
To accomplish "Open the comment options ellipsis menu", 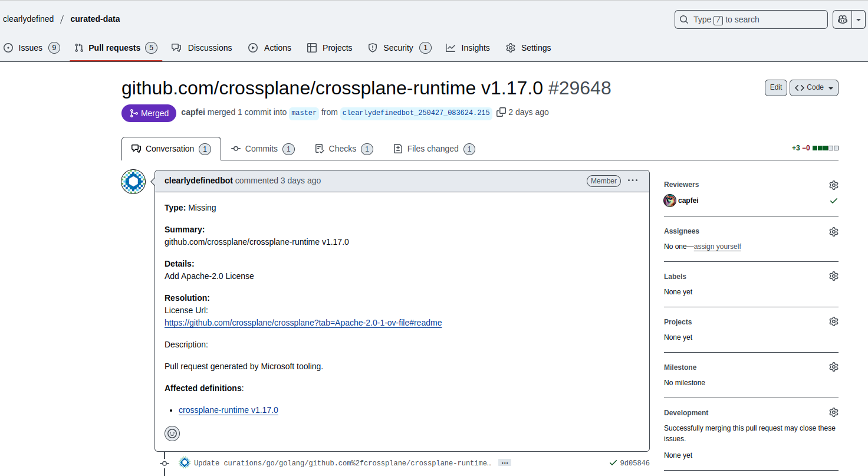I will [633, 180].
